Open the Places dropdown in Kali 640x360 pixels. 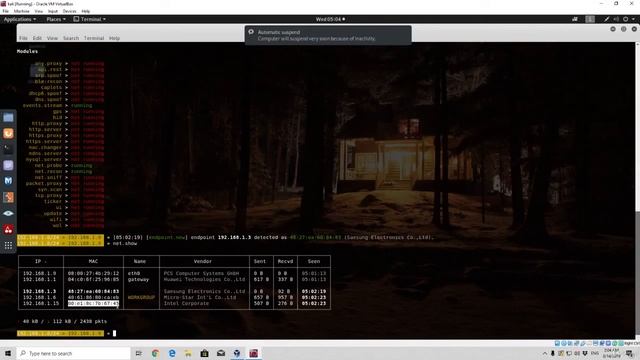(x=56, y=19)
